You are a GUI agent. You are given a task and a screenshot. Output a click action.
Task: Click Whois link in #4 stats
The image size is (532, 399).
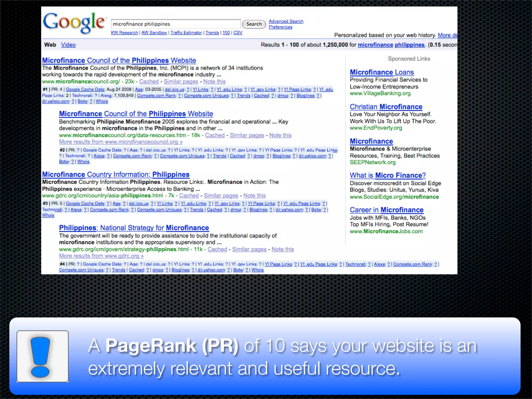pos(257,270)
